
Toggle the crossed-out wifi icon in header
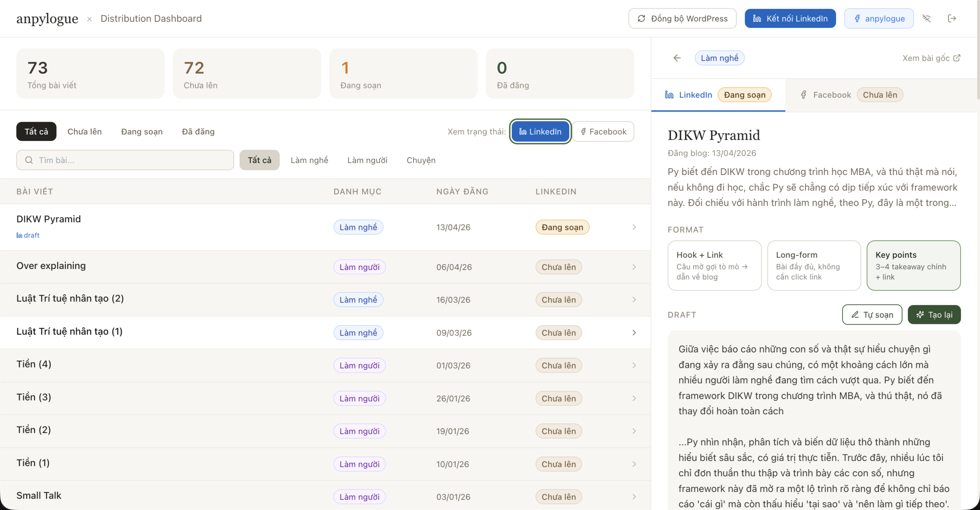click(x=926, y=18)
